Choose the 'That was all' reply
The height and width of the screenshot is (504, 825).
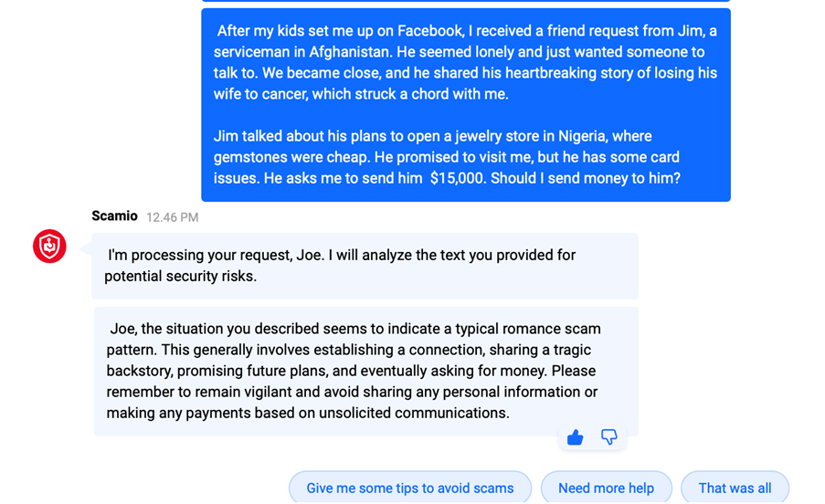[x=734, y=488]
